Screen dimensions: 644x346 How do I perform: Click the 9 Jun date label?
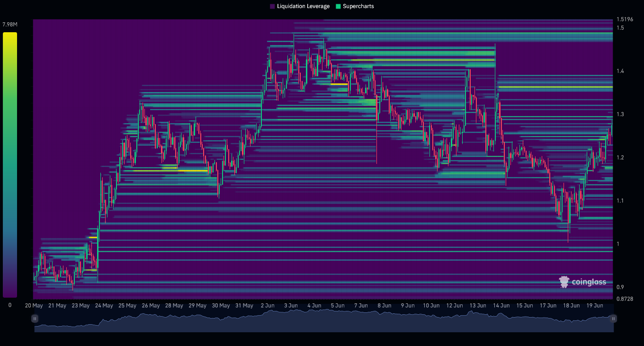(x=407, y=306)
